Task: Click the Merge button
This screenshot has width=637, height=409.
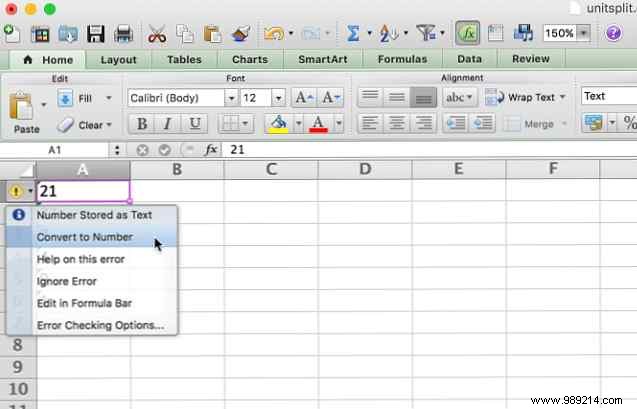Action: click(530, 124)
